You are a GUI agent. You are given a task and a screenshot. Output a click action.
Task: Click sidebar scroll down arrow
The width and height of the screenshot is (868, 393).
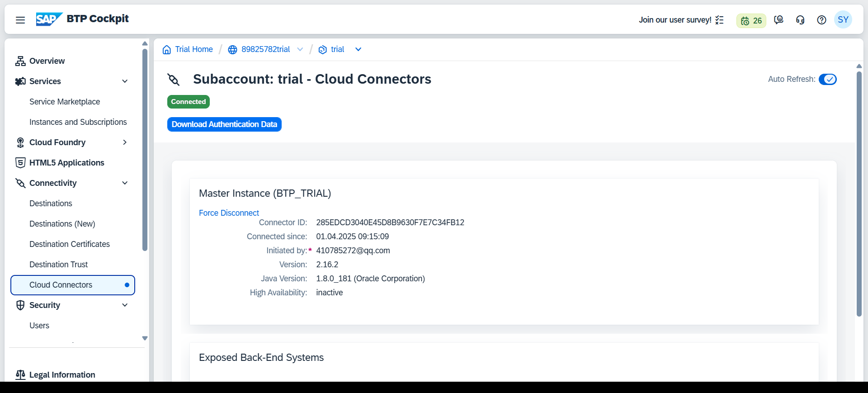(145, 338)
